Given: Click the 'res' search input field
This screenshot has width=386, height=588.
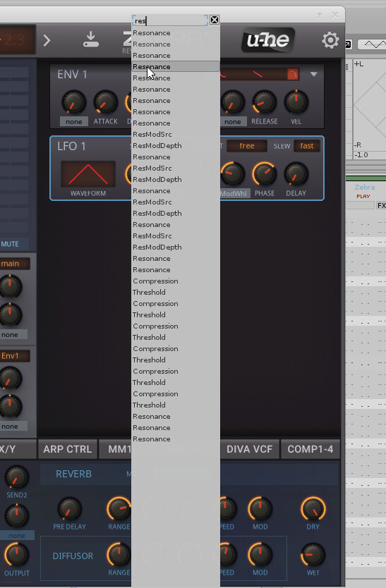Looking at the screenshot, I should coord(170,20).
